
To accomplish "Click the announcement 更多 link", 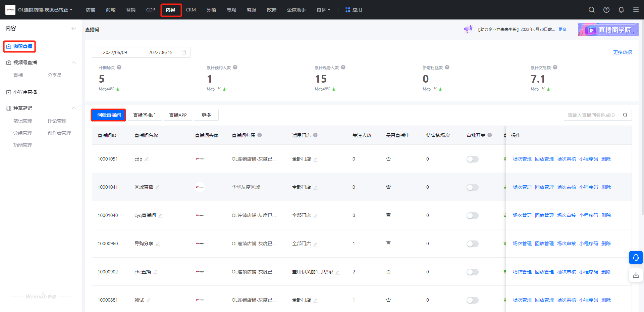I will pyautogui.click(x=562, y=30).
